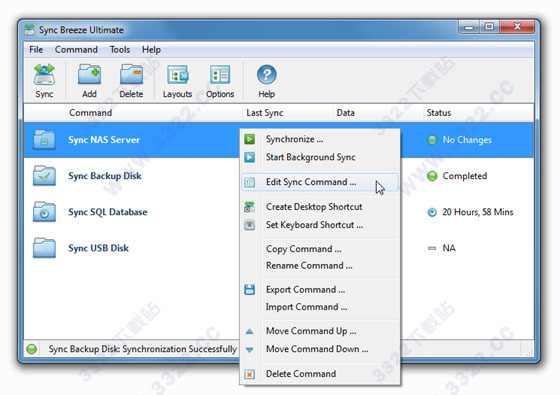This screenshot has height=395, width=560.
Task: Open the Layouts toolbar icon
Action: [x=178, y=75]
